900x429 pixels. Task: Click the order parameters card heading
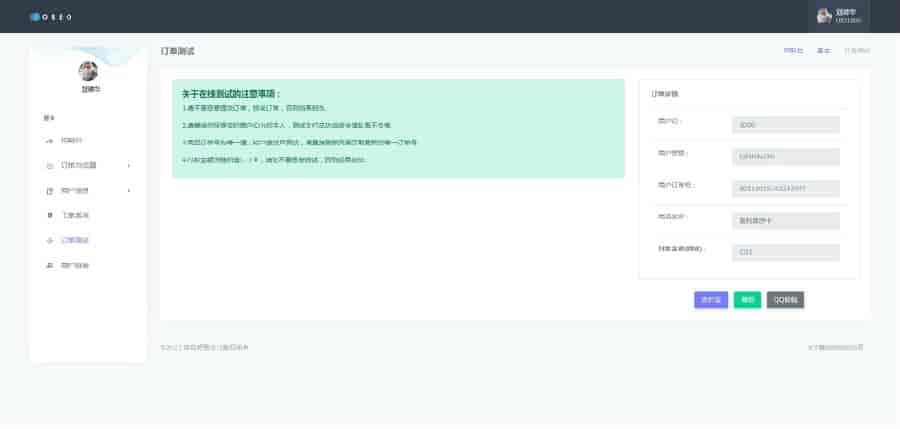(665, 94)
